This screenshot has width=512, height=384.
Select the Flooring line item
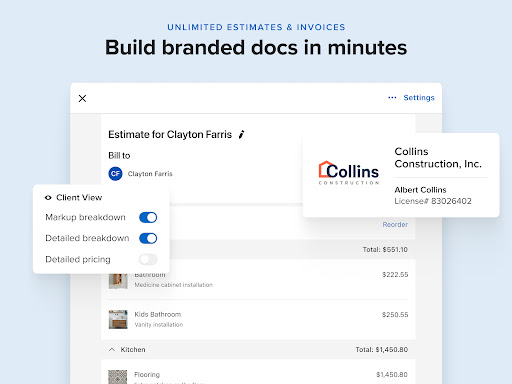coord(258,373)
